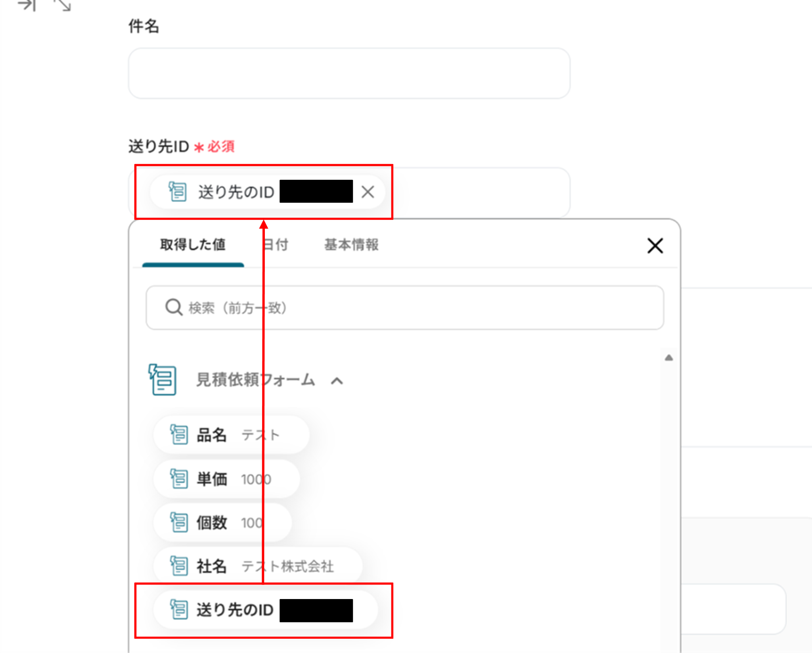Collapse the 見積依頼フォーム section chevron
The image size is (812, 653).
click(337, 381)
